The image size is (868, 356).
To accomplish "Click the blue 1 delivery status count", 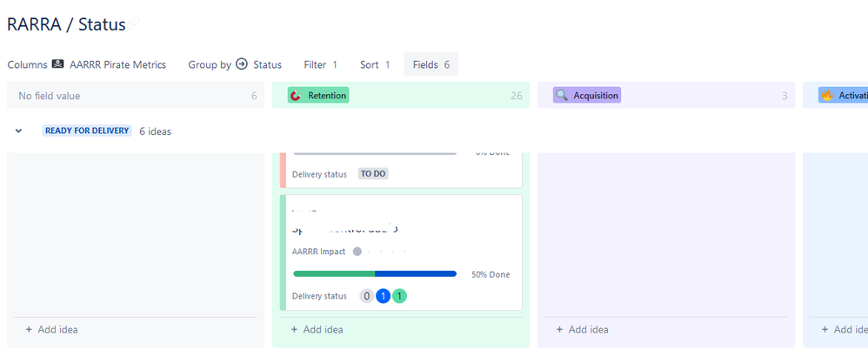I will [x=383, y=296].
